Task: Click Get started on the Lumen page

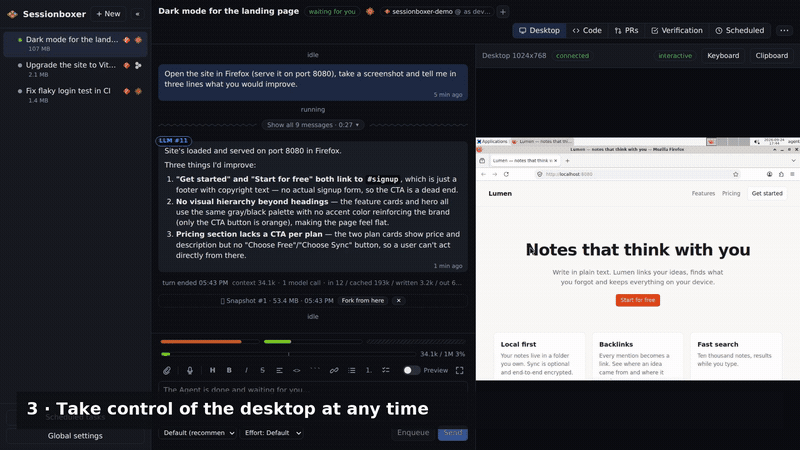Action: pos(767,193)
